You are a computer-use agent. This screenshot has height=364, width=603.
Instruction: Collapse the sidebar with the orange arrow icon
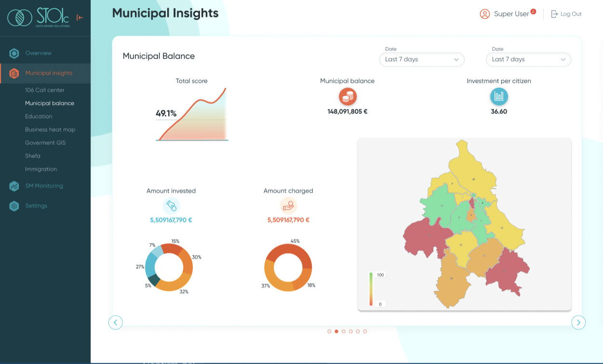click(x=80, y=18)
